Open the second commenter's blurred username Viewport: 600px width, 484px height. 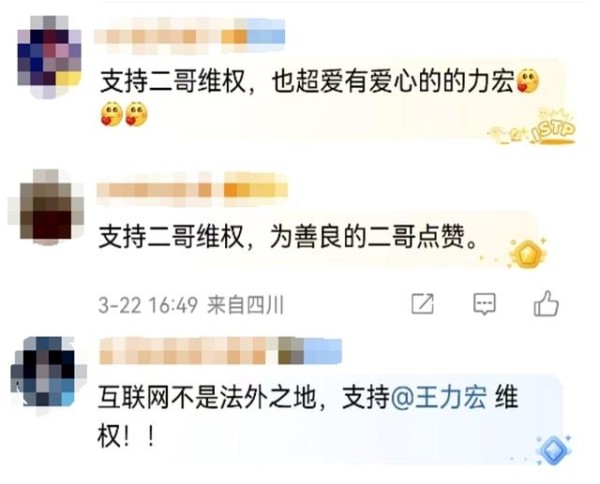click(x=192, y=190)
